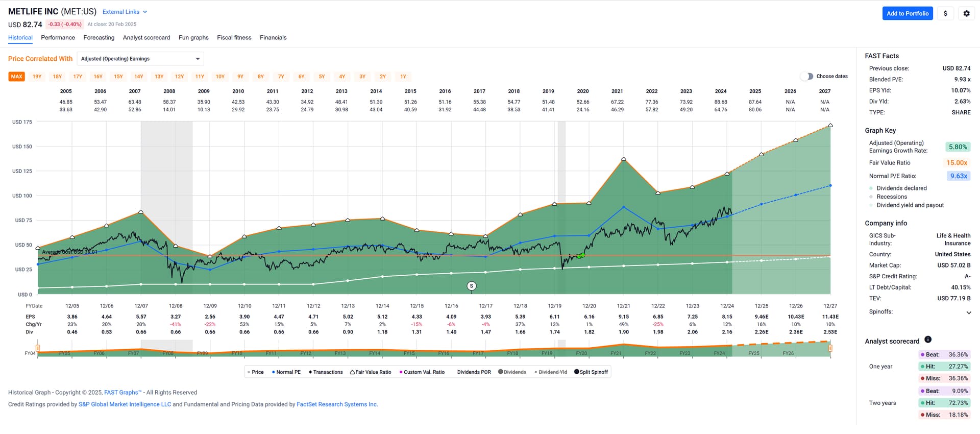Toggle the Choose dates switch
Image resolution: width=980 pixels, height=434 pixels.
(806, 76)
